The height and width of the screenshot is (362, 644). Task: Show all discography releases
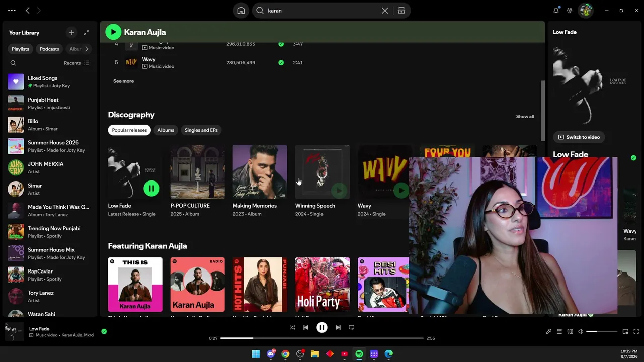[x=525, y=117]
